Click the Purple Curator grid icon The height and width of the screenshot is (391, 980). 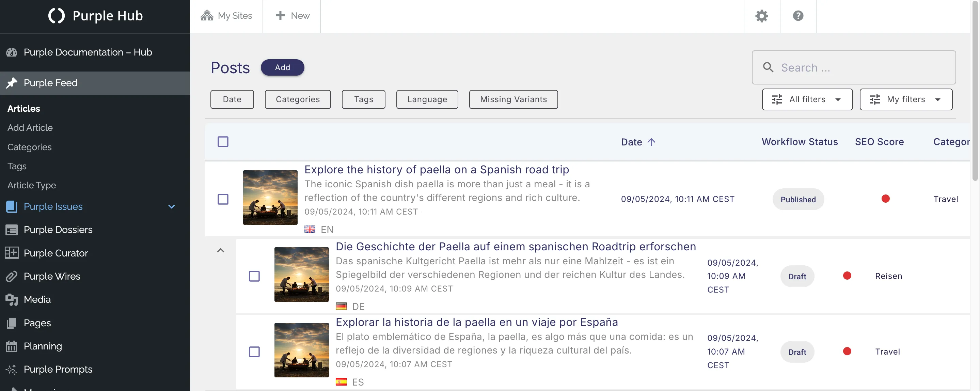coord(12,253)
